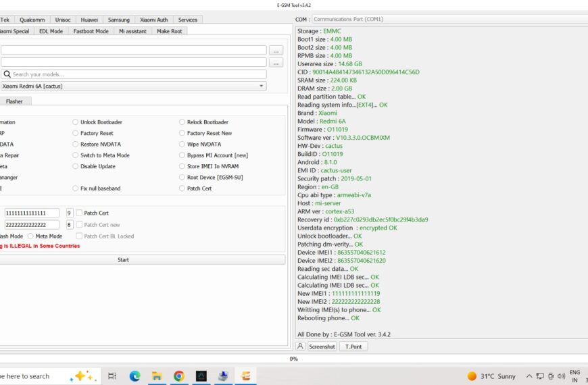Tick Patch Cert BL Locked checkbox
Screen dimensions: 588x385
pyautogui.click(x=79, y=236)
